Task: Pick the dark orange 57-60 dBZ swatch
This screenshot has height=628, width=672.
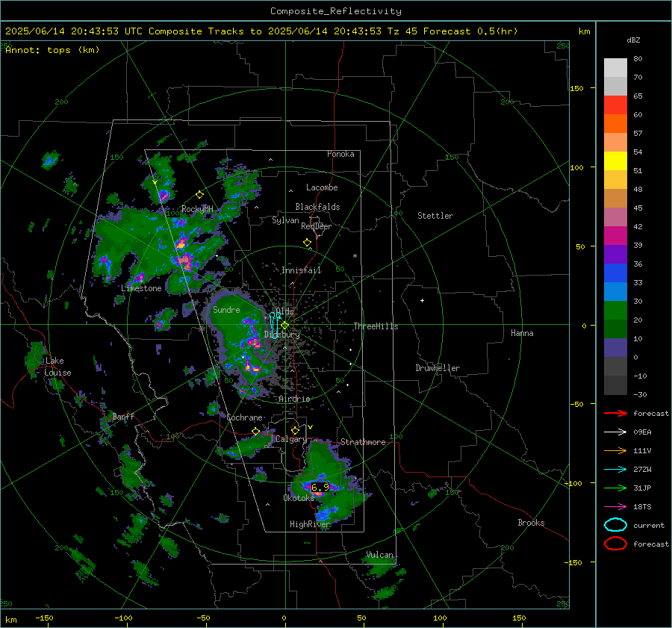Action: point(615,124)
